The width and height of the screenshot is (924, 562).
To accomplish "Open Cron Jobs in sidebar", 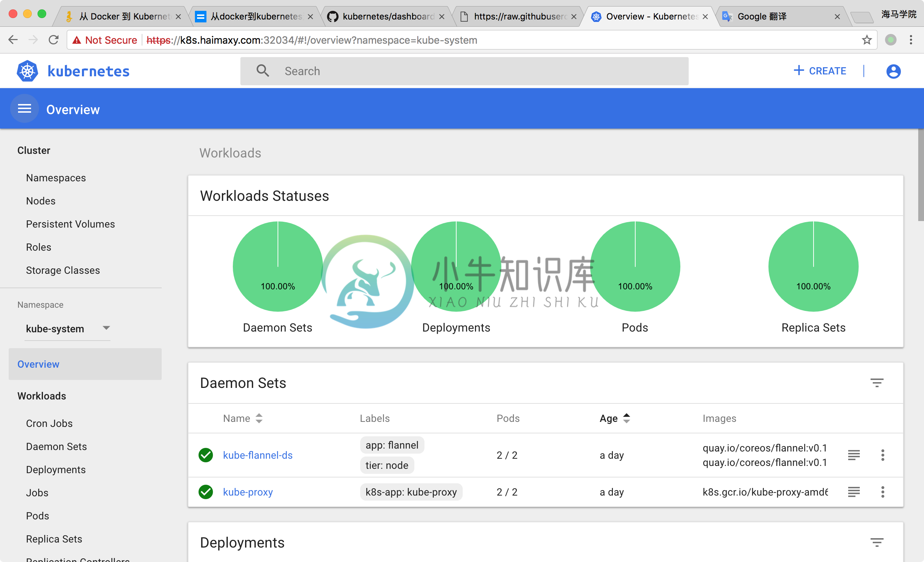I will tap(49, 423).
